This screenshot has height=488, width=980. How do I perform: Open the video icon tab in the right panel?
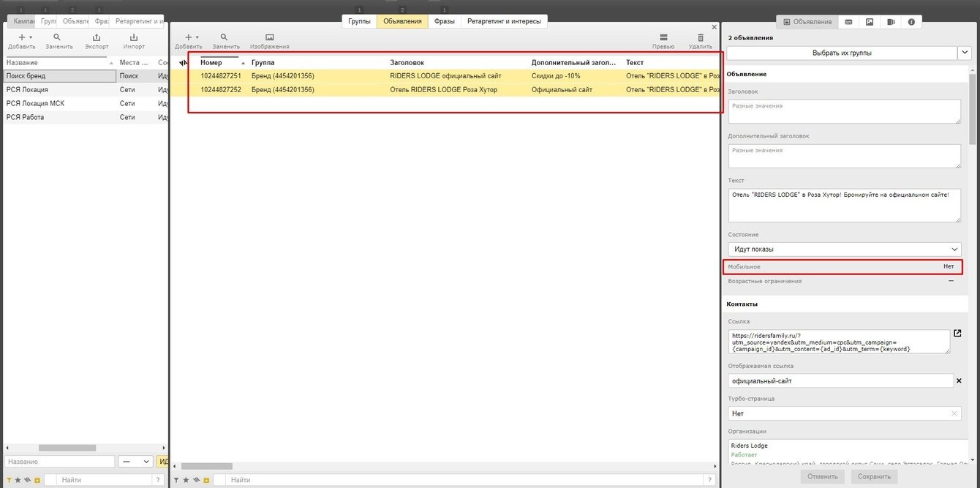[x=891, y=22]
